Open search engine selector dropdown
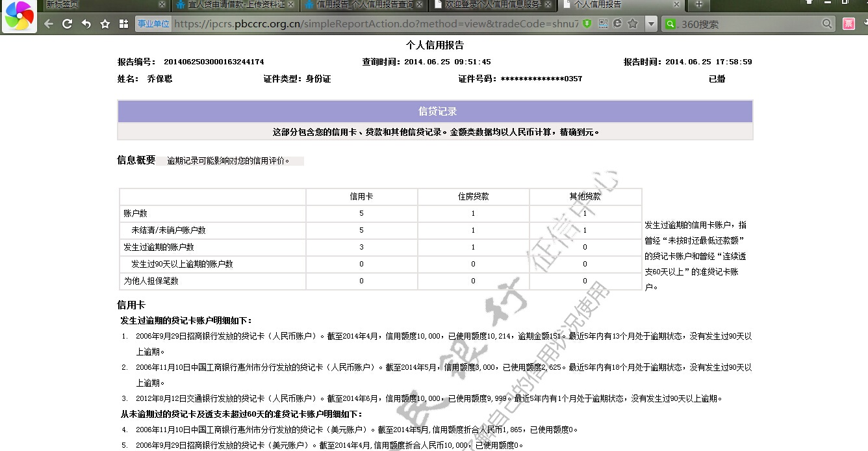Image resolution: width=868 pixels, height=451 pixels. (x=671, y=24)
